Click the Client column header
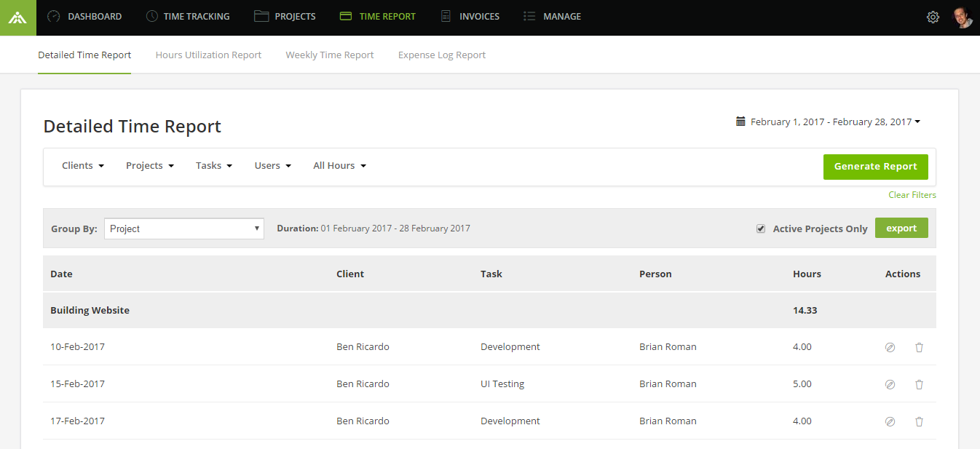980x449 pixels. pyautogui.click(x=350, y=274)
